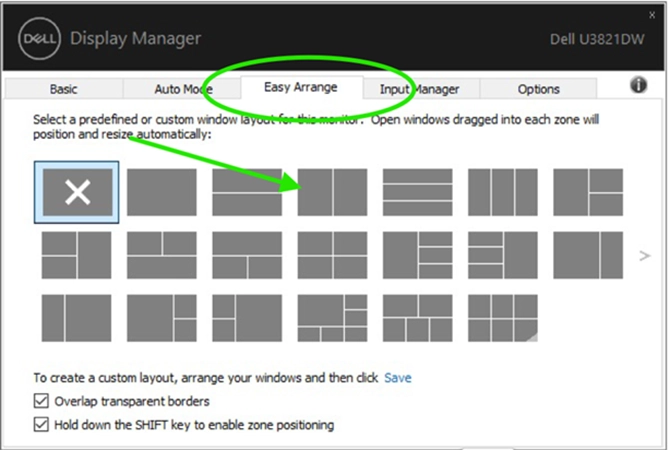Toggle Overlap transparent borders checkbox
This screenshot has width=670, height=450.
pyautogui.click(x=41, y=401)
